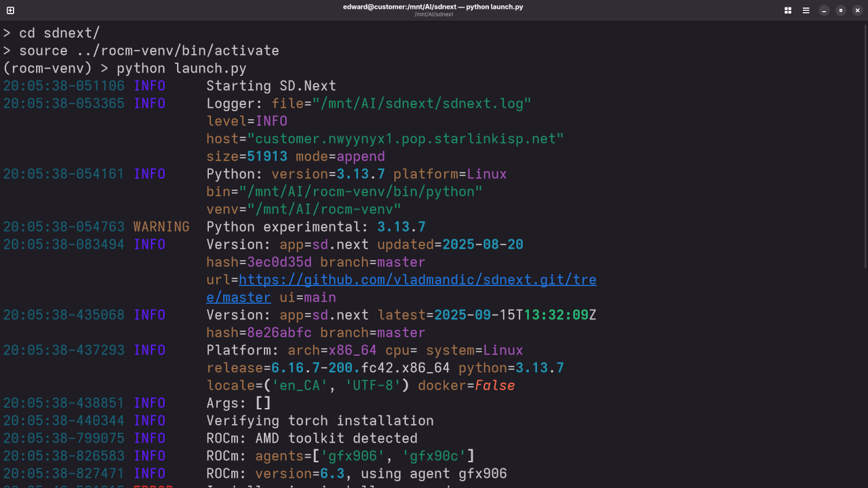Click the "mode=append" value
This screenshot has height=488, width=868.
[x=340, y=157]
